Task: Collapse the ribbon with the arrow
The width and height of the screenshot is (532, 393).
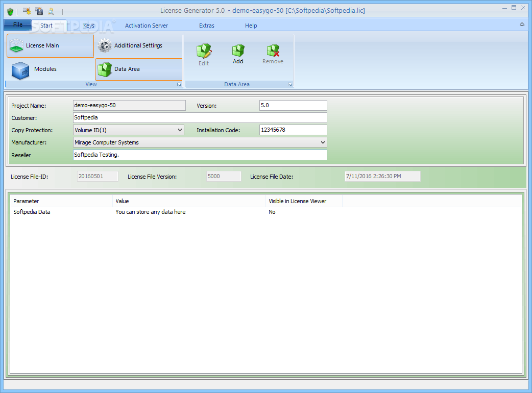Action: click(x=522, y=24)
